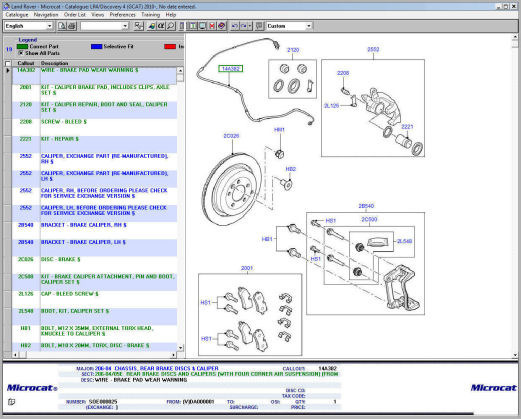Click the alpha symbol search icon
This screenshot has width=521, height=419.
pos(161,26)
